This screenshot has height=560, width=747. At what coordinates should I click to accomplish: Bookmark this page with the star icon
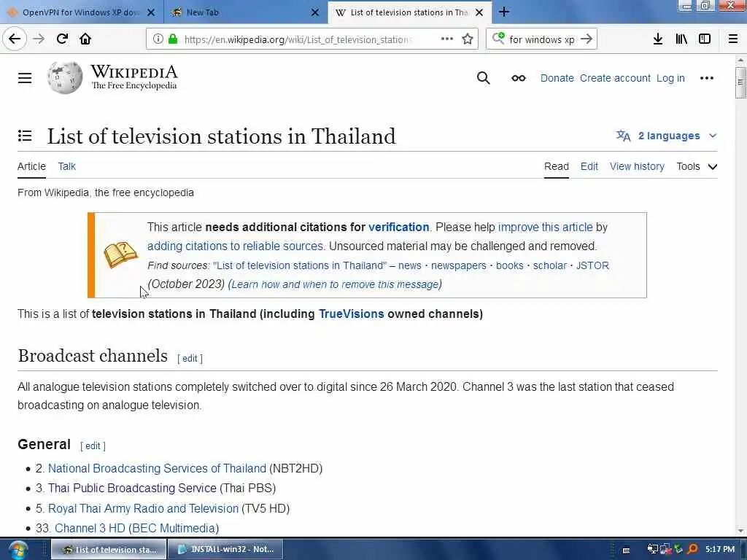point(468,39)
